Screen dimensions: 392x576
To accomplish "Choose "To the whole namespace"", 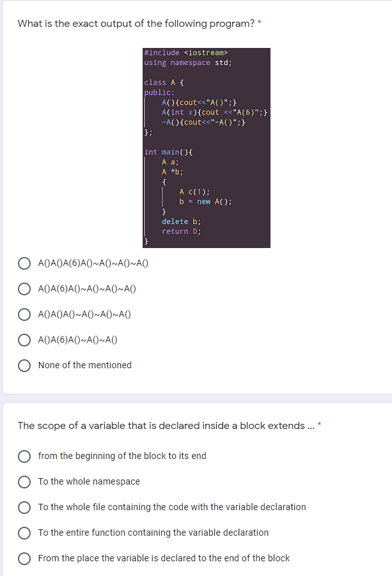I will 24,482.
